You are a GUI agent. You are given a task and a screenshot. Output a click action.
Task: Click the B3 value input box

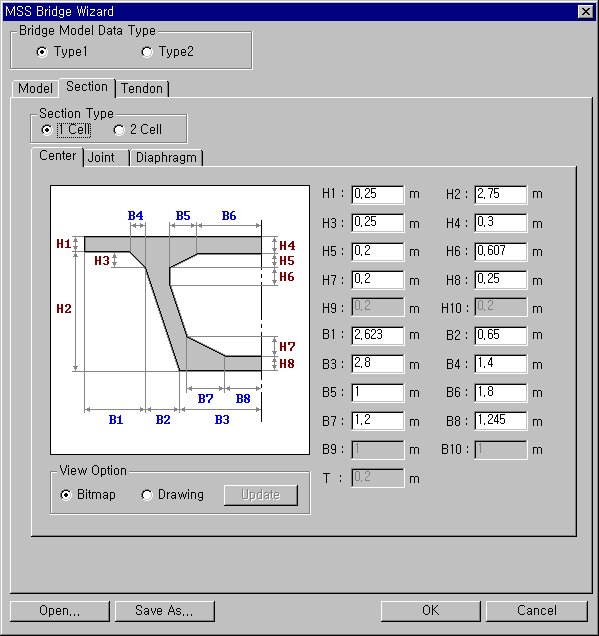(x=378, y=364)
